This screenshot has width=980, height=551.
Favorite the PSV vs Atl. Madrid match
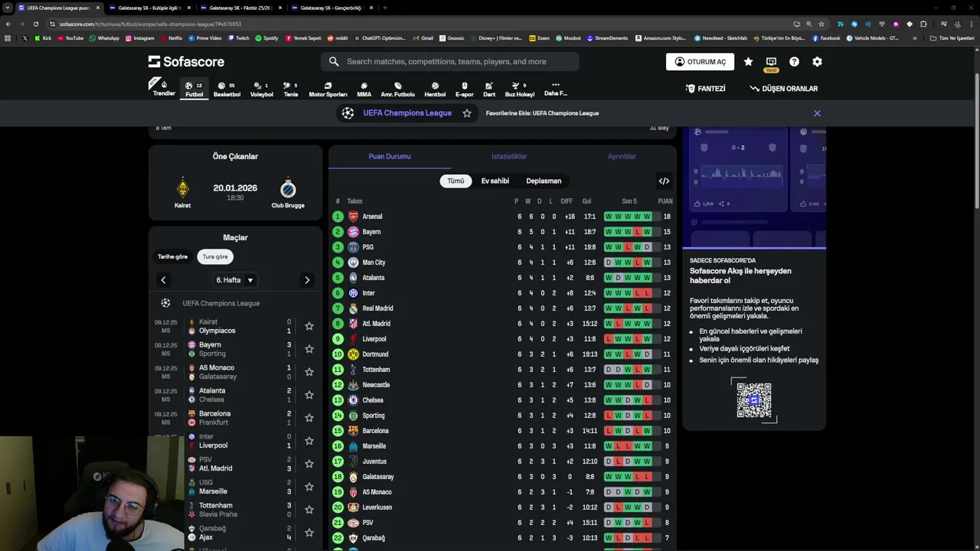tap(309, 464)
